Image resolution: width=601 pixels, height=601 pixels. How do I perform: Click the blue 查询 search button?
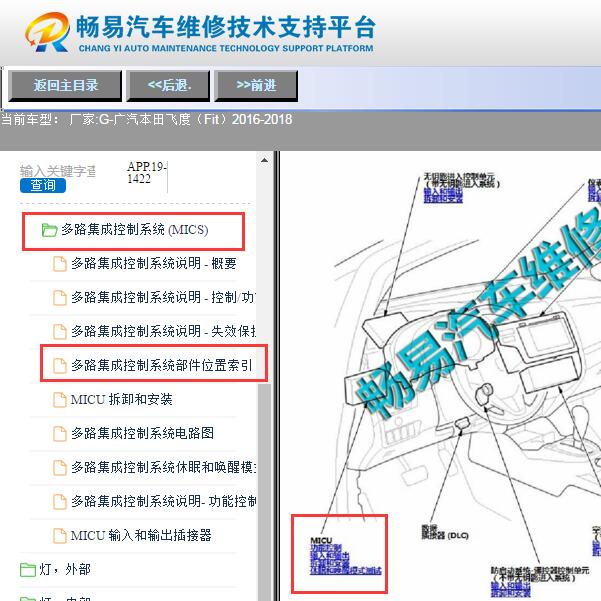coord(43,186)
